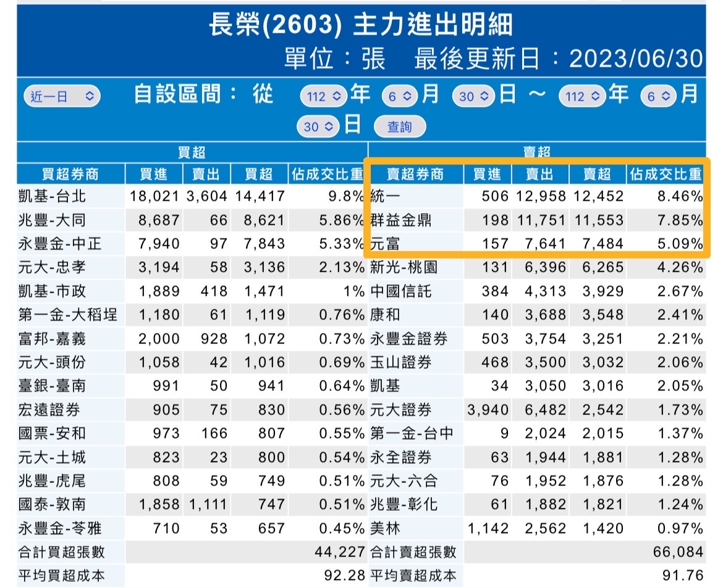Click the 合計買超張數 label
The height and width of the screenshot is (588, 723).
pos(62,552)
